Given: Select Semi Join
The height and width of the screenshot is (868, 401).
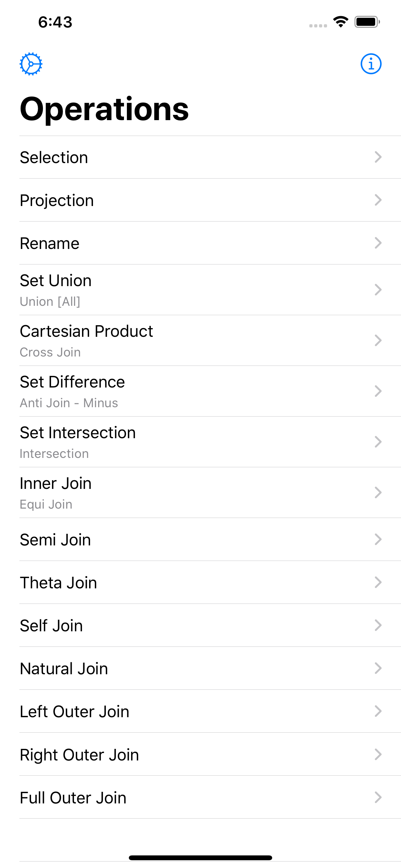Looking at the screenshot, I should click(x=200, y=540).
